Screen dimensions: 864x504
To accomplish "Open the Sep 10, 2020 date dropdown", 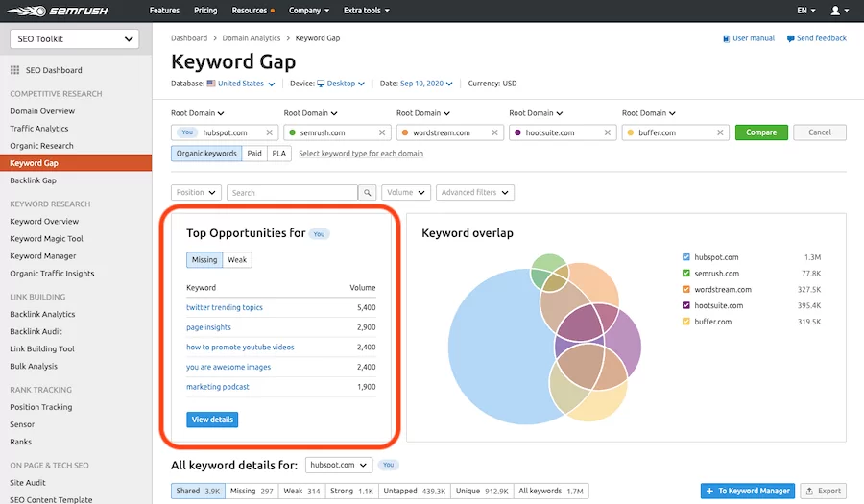I will click(x=426, y=84).
